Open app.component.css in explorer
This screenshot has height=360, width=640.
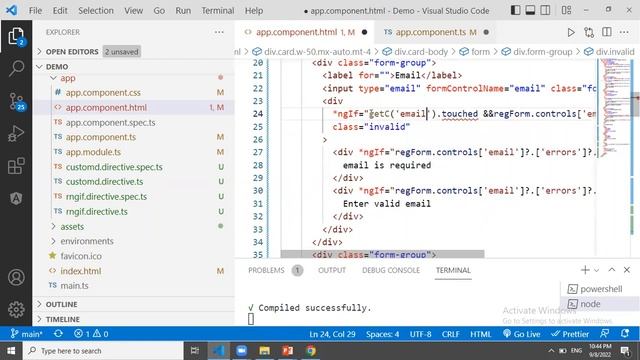pyautogui.click(x=103, y=93)
